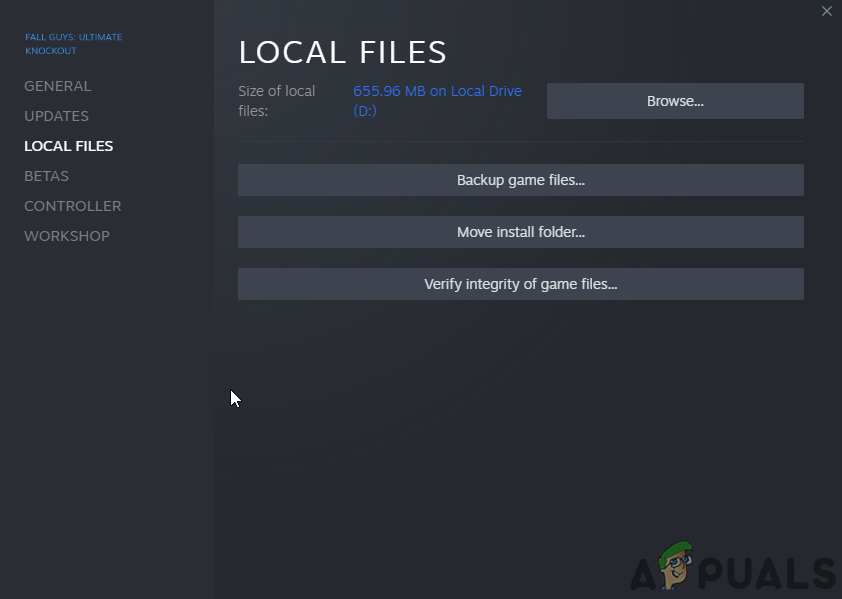Viewport: 842px width, 599px height.
Task: Click the Browse button to open game folder
Action: tap(674, 100)
